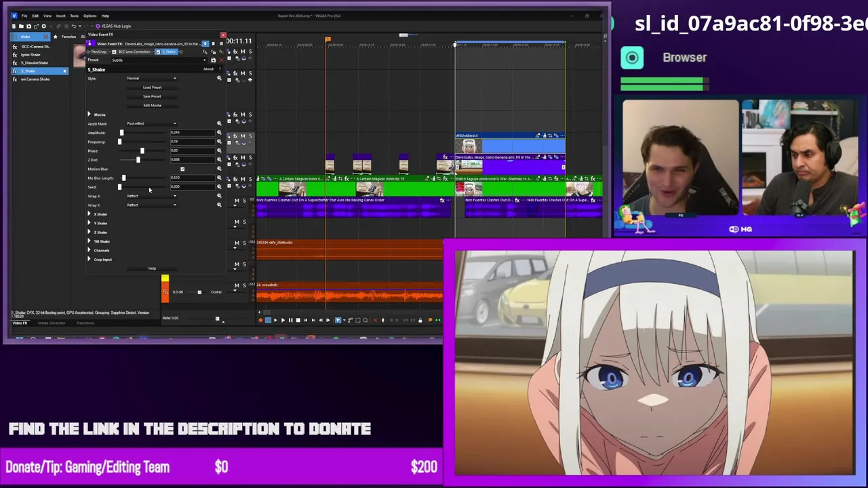This screenshot has height=488, width=868.
Task: Open the Wrap Y dropdown
Action: (152, 205)
